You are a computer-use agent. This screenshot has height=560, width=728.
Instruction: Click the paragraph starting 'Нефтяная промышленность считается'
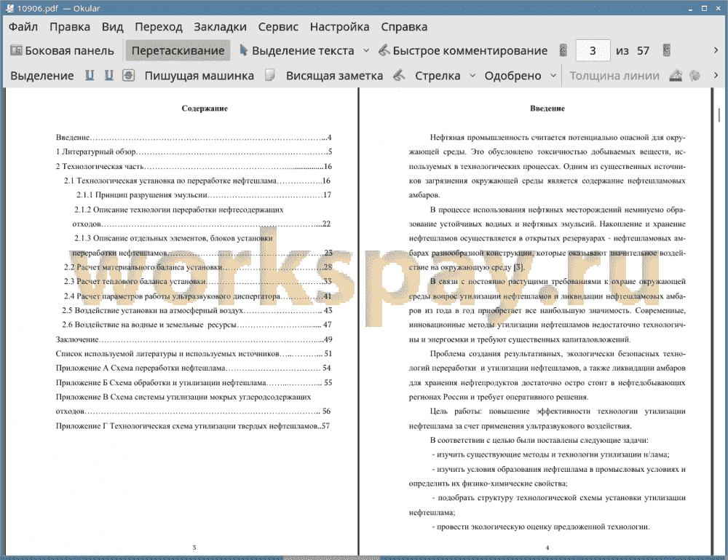[x=547, y=166]
